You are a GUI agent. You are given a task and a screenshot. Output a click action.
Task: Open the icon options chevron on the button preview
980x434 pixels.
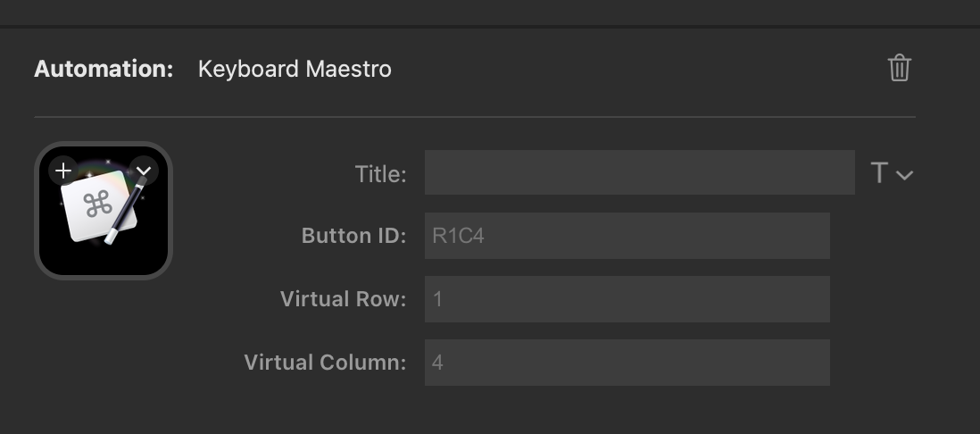[x=144, y=171]
